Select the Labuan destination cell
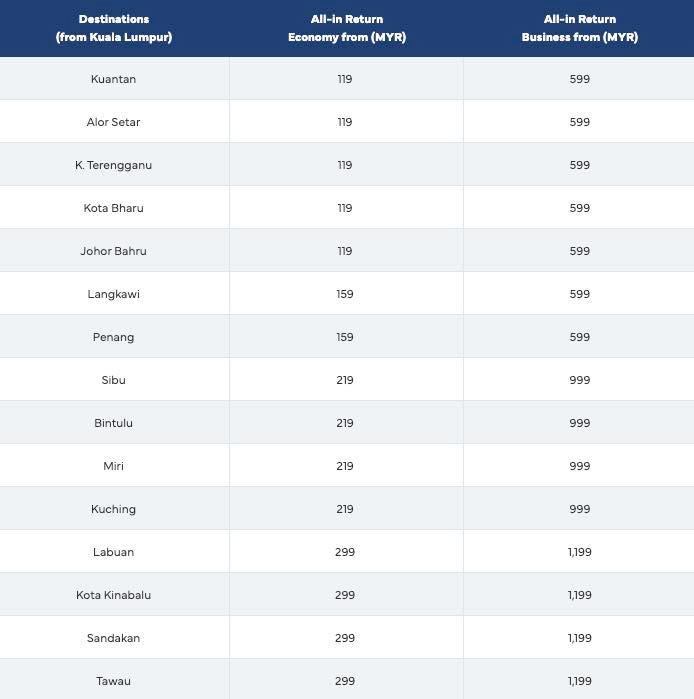The width and height of the screenshot is (694, 699). (113, 552)
